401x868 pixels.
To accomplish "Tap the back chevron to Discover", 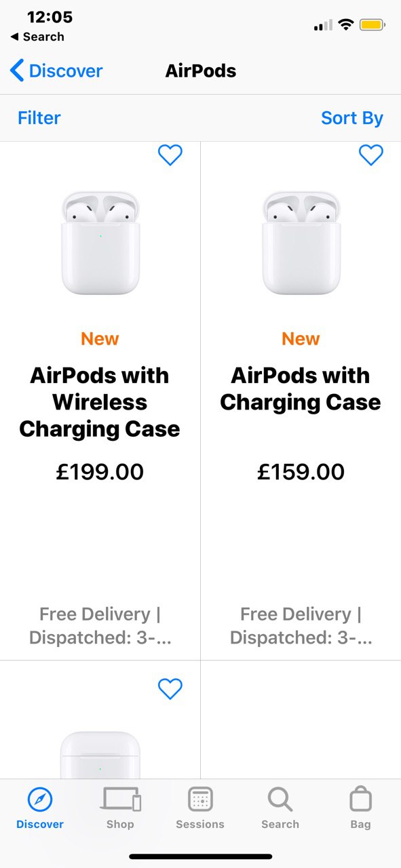I will [x=18, y=71].
